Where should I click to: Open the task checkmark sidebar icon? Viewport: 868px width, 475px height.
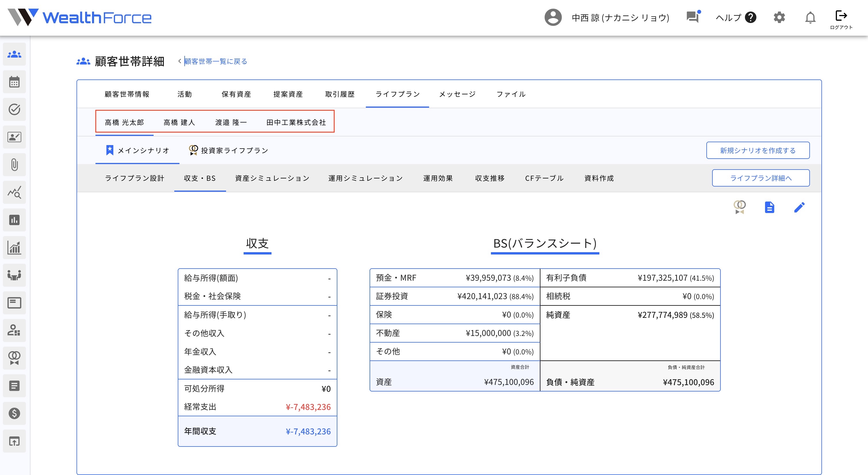(14, 110)
